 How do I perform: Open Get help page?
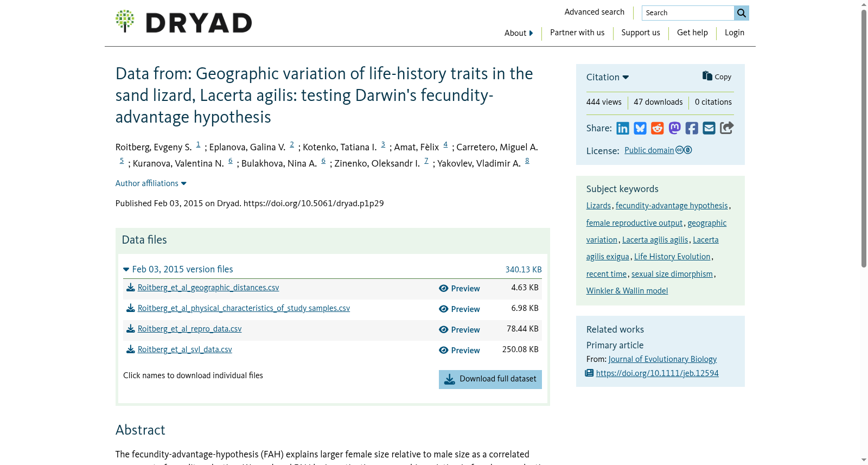(692, 33)
